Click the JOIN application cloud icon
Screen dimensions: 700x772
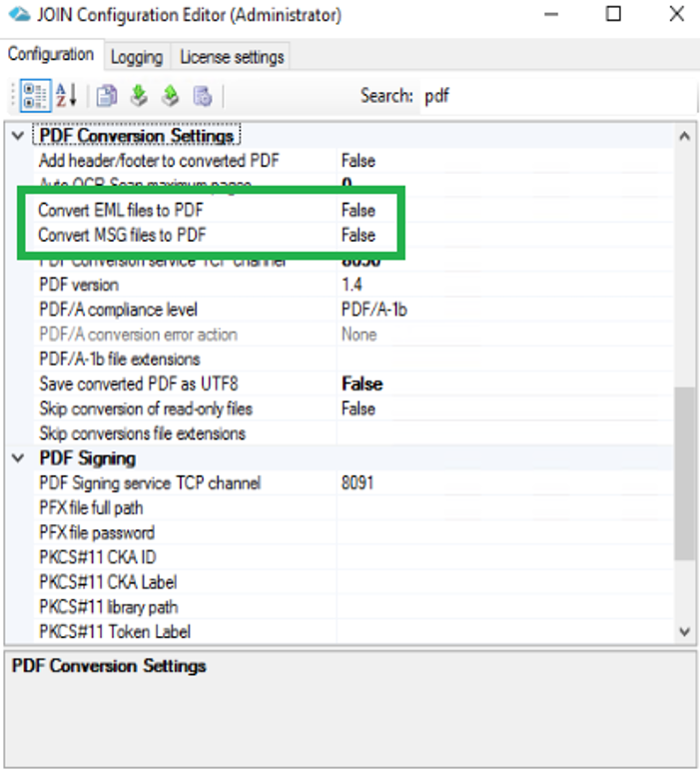[x=19, y=15]
